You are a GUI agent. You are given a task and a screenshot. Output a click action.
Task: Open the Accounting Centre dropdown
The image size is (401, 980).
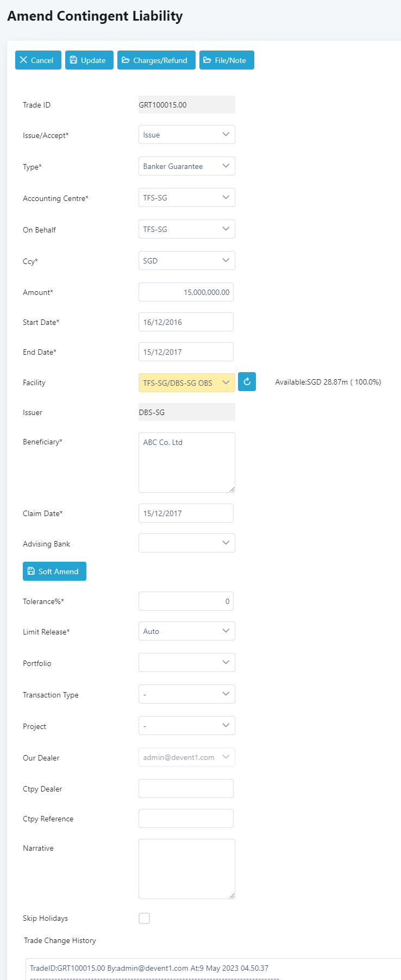pyautogui.click(x=186, y=198)
